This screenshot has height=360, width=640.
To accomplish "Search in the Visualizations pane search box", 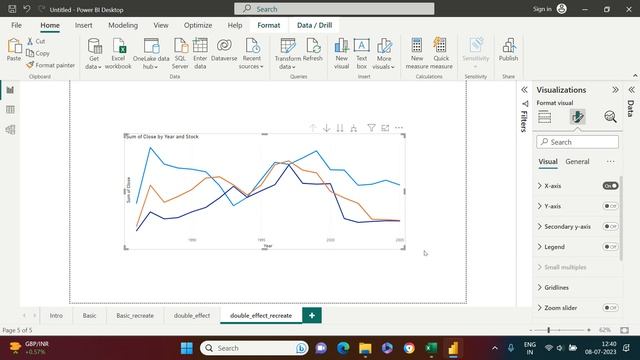I will [x=577, y=142].
